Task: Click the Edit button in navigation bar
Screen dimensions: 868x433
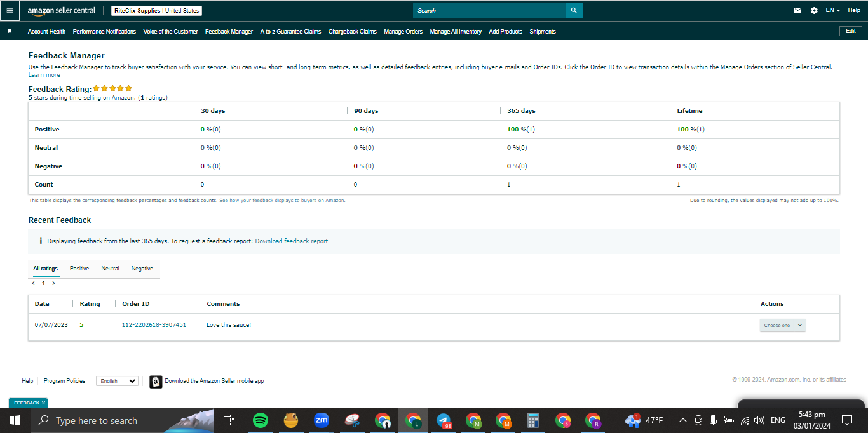Action: (x=851, y=31)
